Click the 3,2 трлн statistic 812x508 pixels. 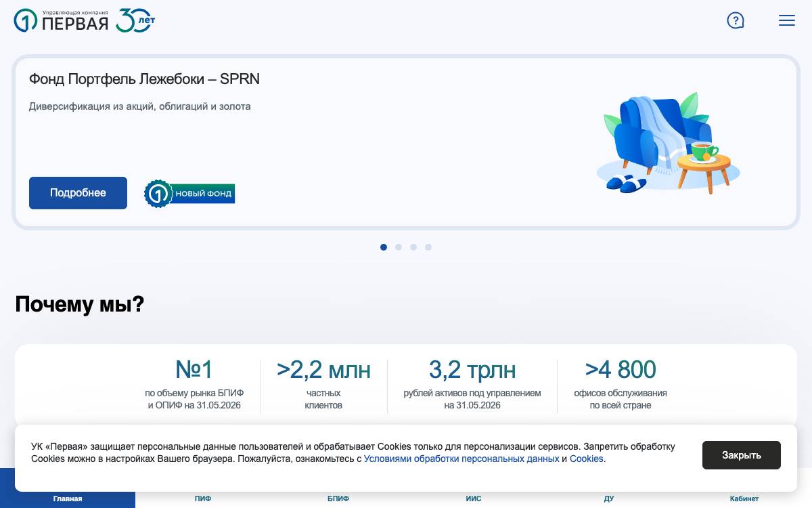472,370
